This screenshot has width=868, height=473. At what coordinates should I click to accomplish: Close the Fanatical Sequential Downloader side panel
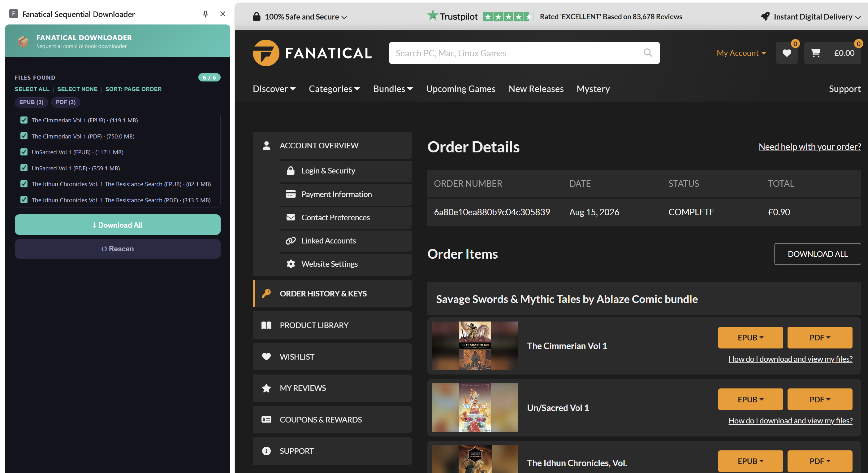223,14
